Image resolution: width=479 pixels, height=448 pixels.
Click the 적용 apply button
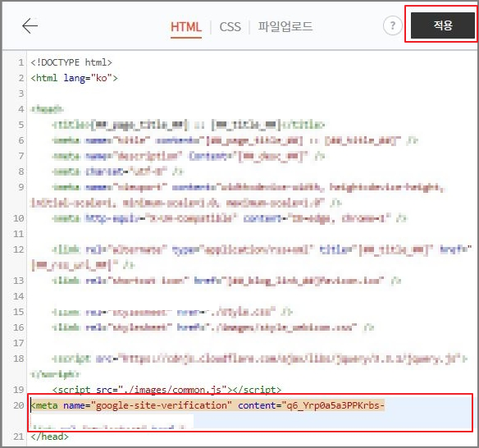click(443, 25)
